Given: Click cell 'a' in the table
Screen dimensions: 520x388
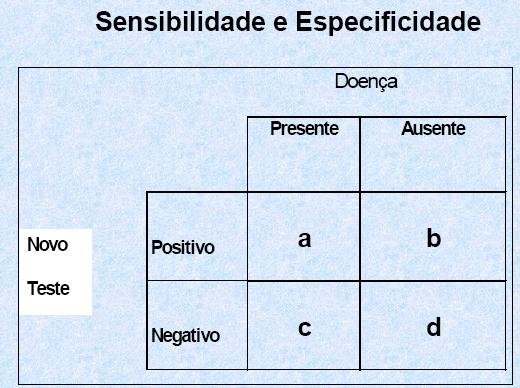Looking at the screenshot, I should tap(304, 237).
